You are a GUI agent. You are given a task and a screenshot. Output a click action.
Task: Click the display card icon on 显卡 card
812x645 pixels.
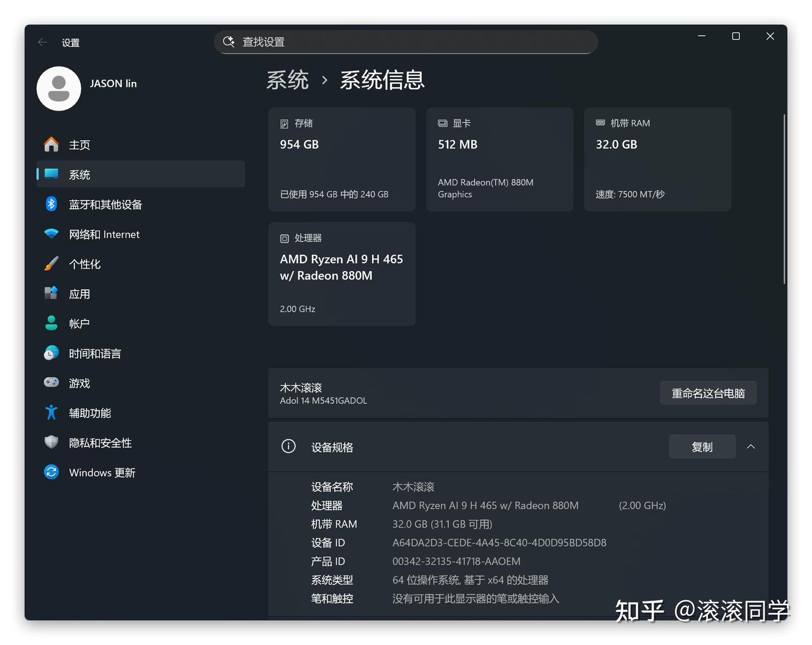[x=443, y=123]
